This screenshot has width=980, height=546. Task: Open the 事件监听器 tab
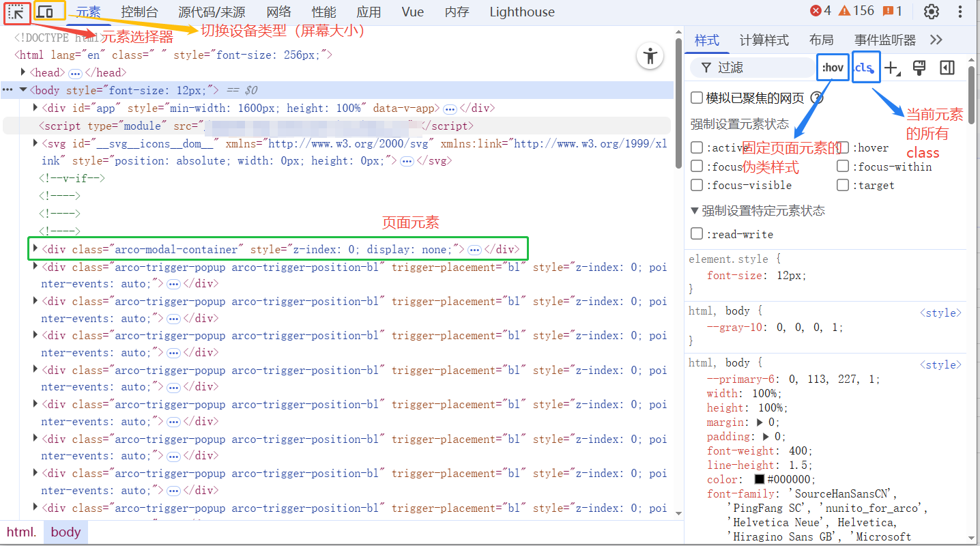click(885, 40)
